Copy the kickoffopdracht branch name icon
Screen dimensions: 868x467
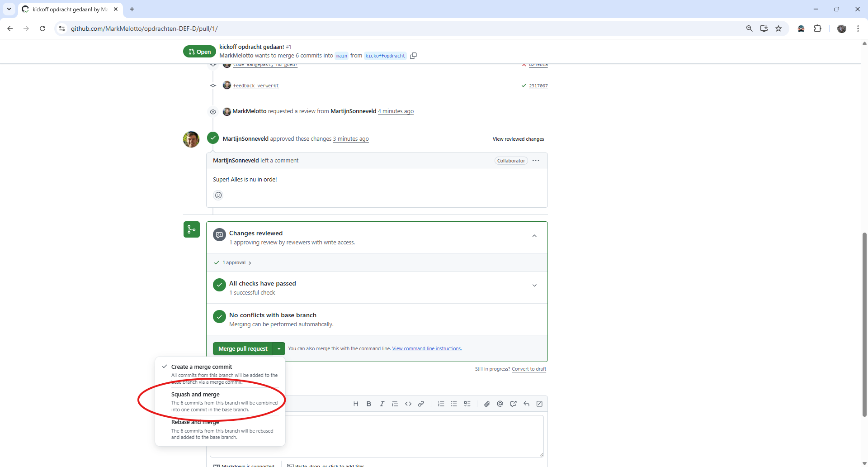coord(413,56)
